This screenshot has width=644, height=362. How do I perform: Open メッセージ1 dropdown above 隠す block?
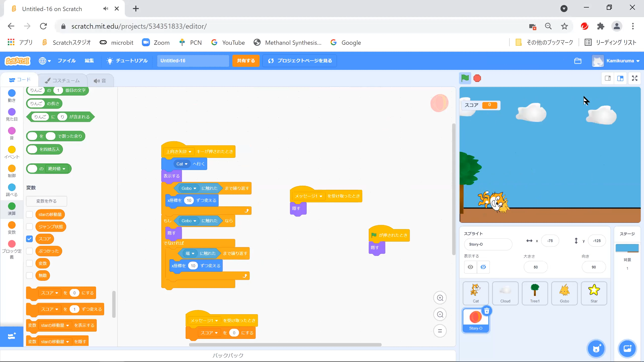[x=309, y=196]
